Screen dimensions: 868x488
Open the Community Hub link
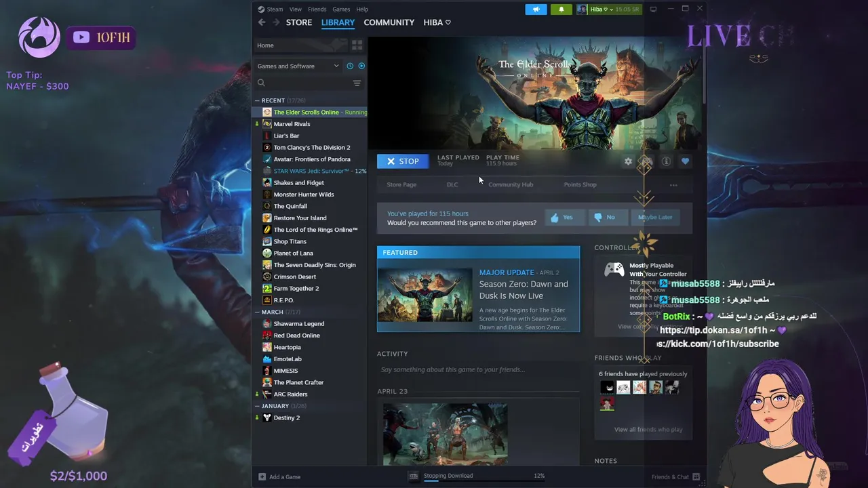point(511,184)
